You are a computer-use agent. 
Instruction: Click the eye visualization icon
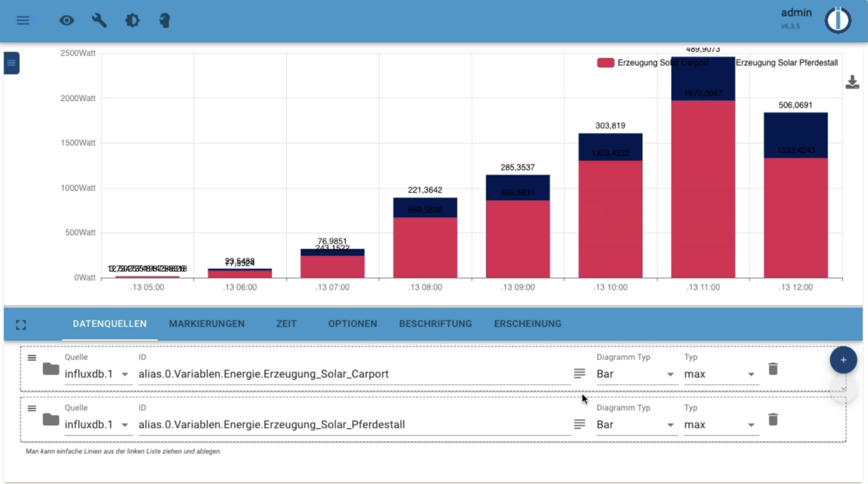(66, 20)
